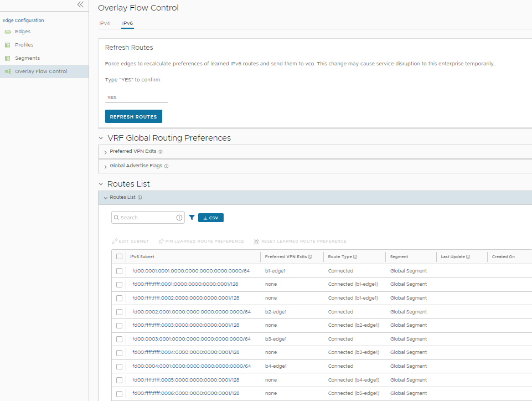Open Profiles in the sidebar
The width and height of the screenshot is (532, 401).
point(24,45)
